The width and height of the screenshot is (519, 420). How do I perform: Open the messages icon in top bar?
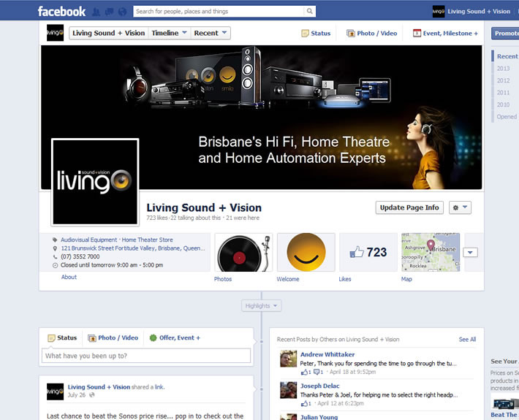click(x=109, y=12)
